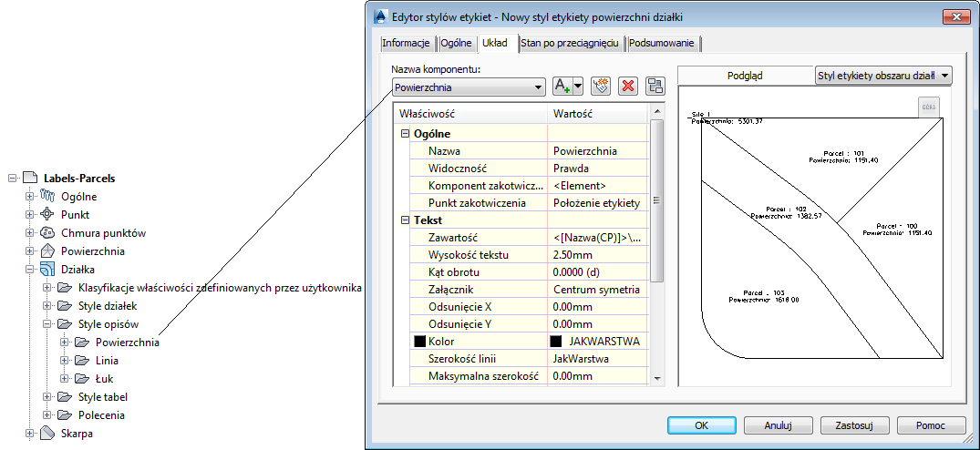This screenshot has width=980, height=450.
Task: Click the folder icon beside Klasyfikacje właściwości
Action: point(65,288)
